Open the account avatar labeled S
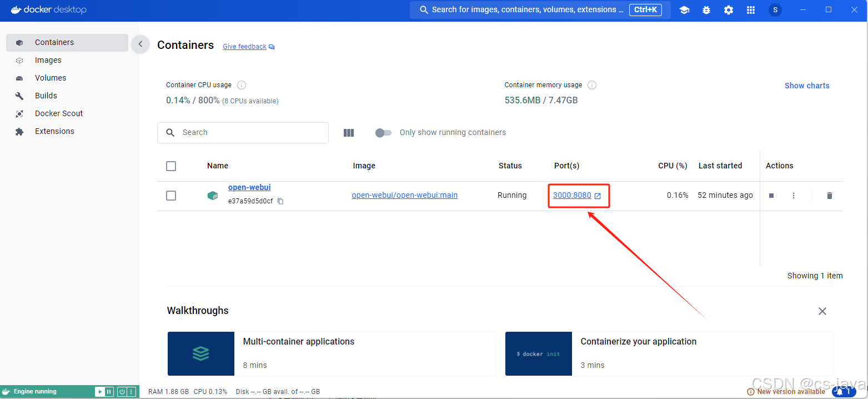 [x=775, y=10]
